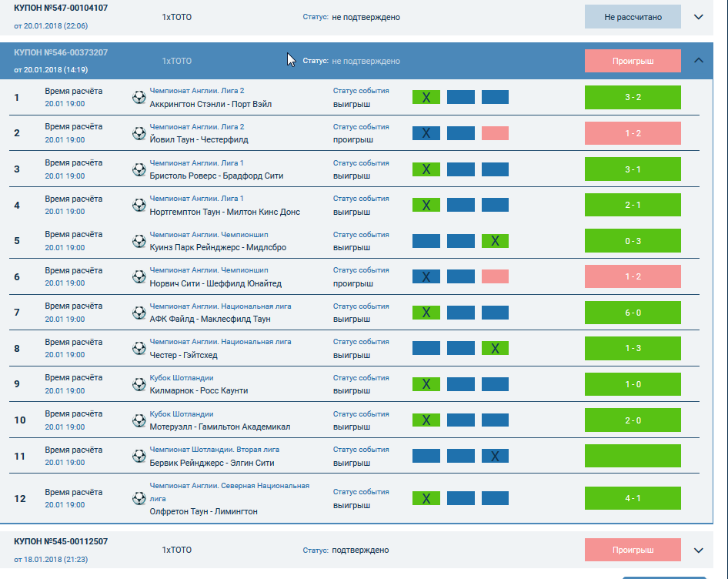Click Проигрыш button on coupon №545-00112507
This screenshot has height=579, width=728.
[633, 550]
